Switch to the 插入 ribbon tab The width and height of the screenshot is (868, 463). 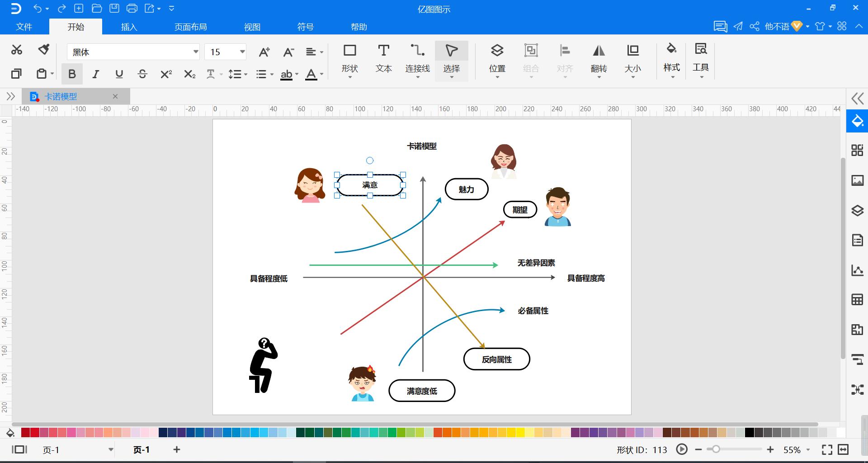(x=129, y=27)
